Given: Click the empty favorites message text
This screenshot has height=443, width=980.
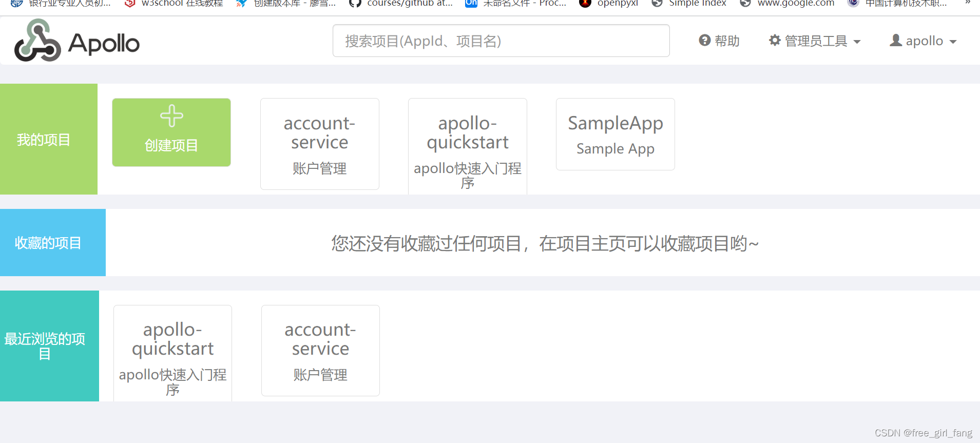Looking at the screenshot, I should coord(545,243).
